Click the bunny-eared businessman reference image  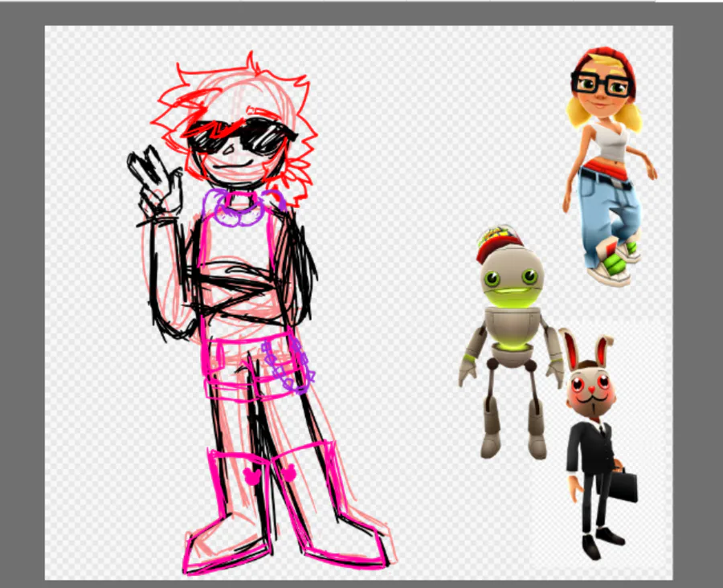point(597,445)
